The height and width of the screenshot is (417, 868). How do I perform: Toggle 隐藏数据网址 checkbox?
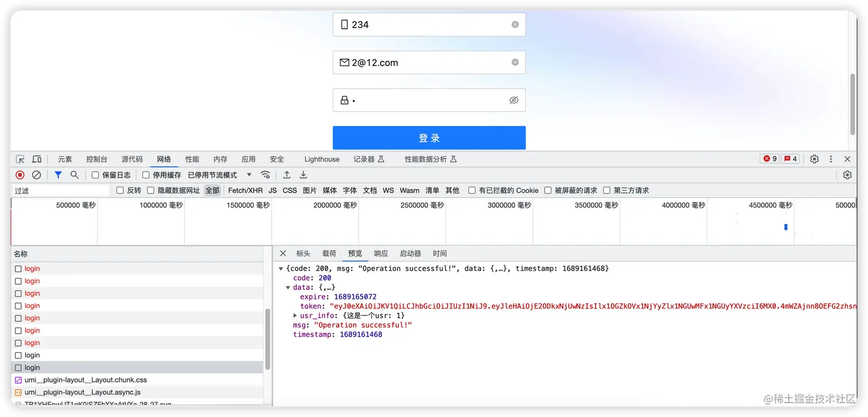click(150, 190)
